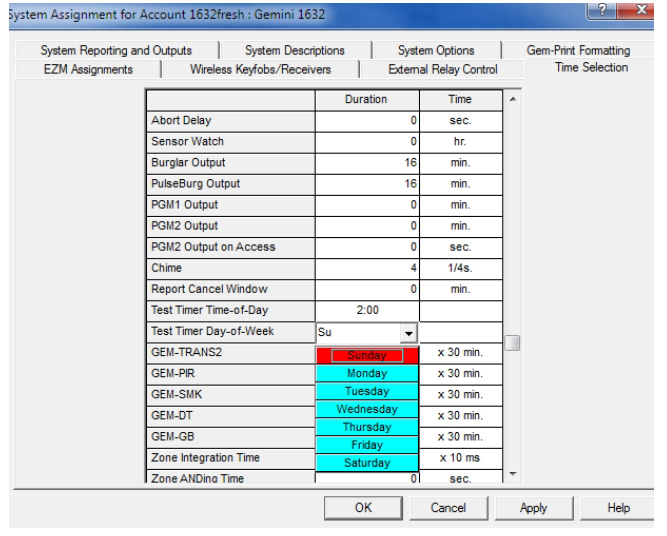This screenshot has width=667, height=536.
Task: Click the Burglar Output duration field
Action: click(x=367, y=162)
